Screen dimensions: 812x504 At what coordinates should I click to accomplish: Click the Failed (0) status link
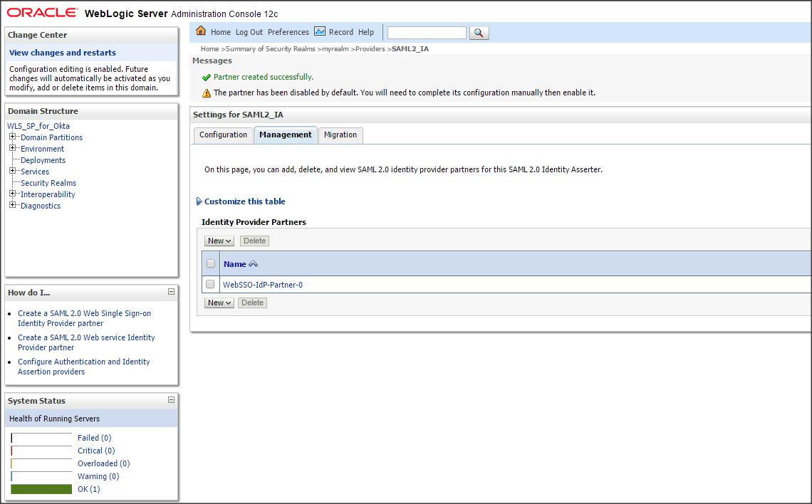(x=94, y=438)
